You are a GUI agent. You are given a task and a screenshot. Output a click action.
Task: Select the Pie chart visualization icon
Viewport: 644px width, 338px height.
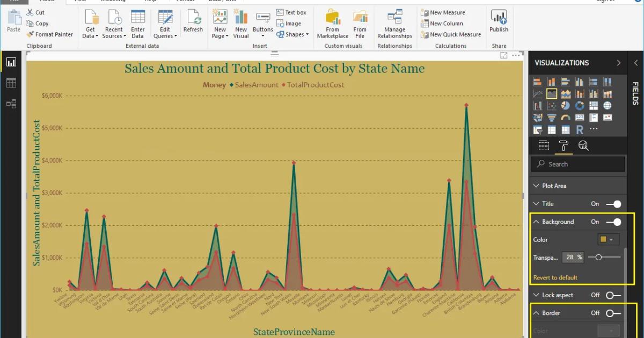[x=566, y=105]
